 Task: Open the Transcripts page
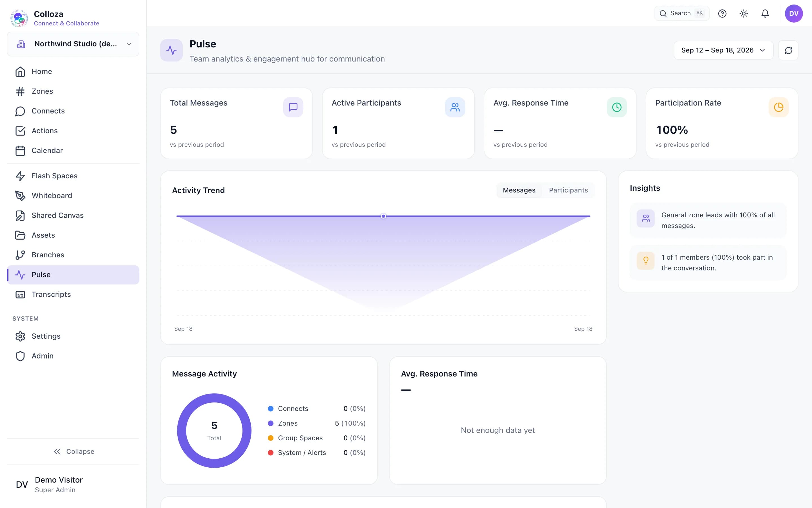point(73,295)
